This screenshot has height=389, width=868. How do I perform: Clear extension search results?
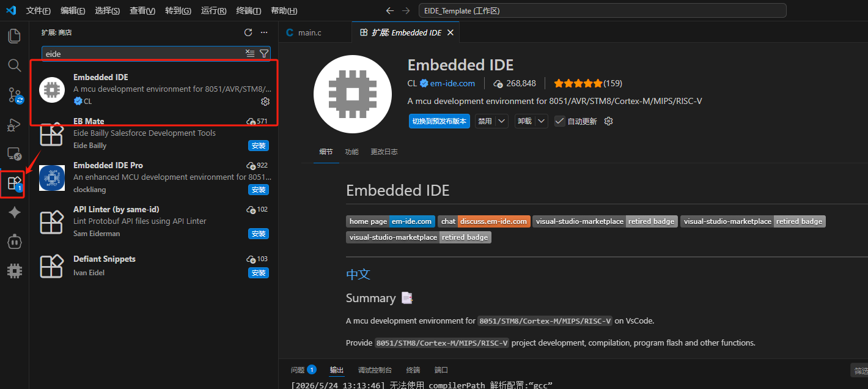[250, 54]
